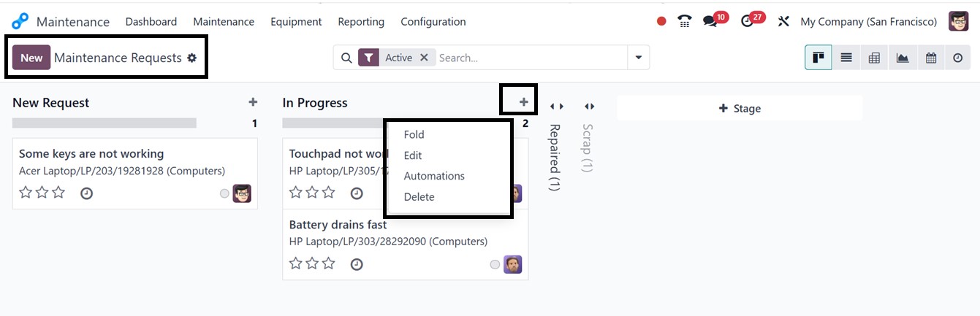Set first priority star on Some keys card
Viewport: 980px width, 316px height.
(x=26, y=193)
